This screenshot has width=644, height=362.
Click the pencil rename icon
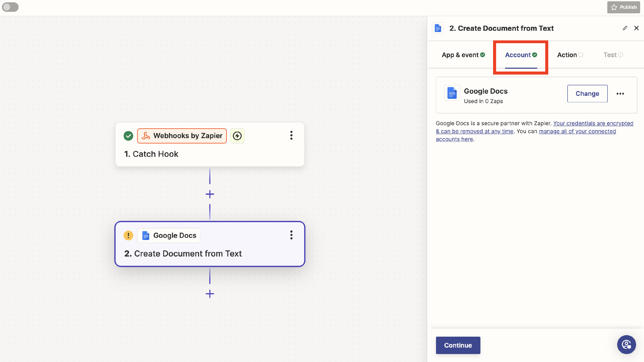tap(625, 28)
